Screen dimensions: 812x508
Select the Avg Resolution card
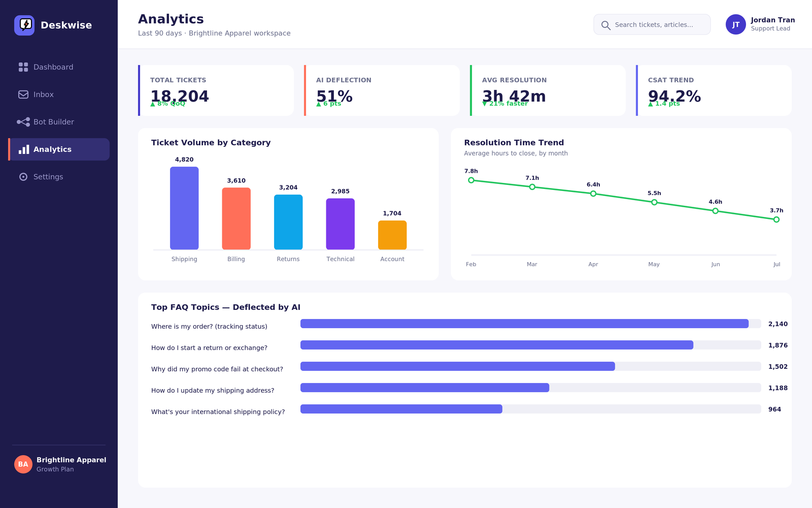point(548,90)
